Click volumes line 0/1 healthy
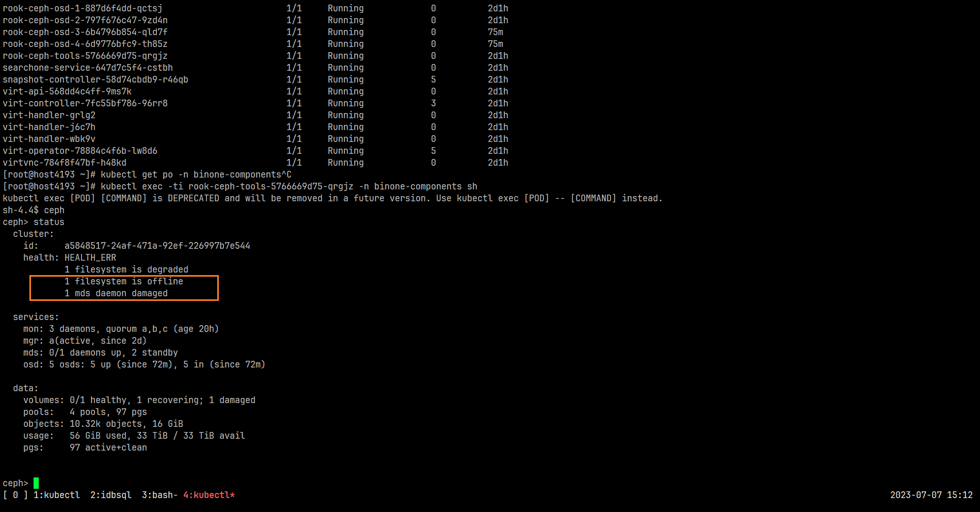 139,400
